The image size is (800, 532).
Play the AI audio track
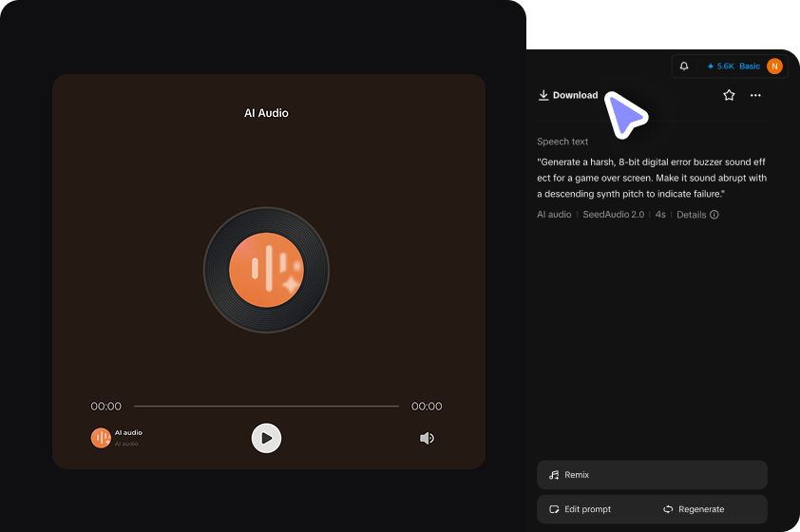(266, 438)
